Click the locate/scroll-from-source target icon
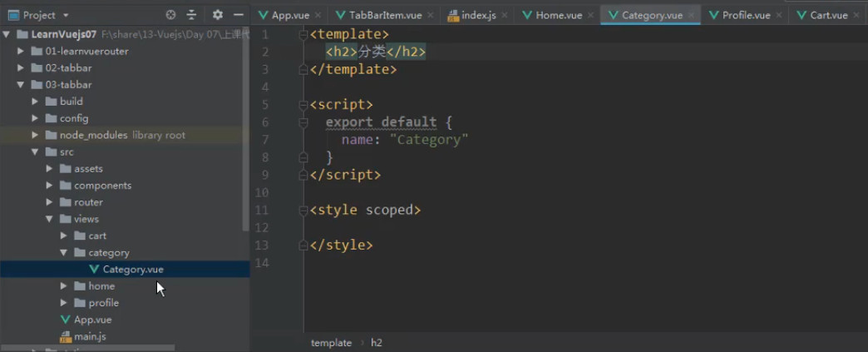 (x=170, y=15)
